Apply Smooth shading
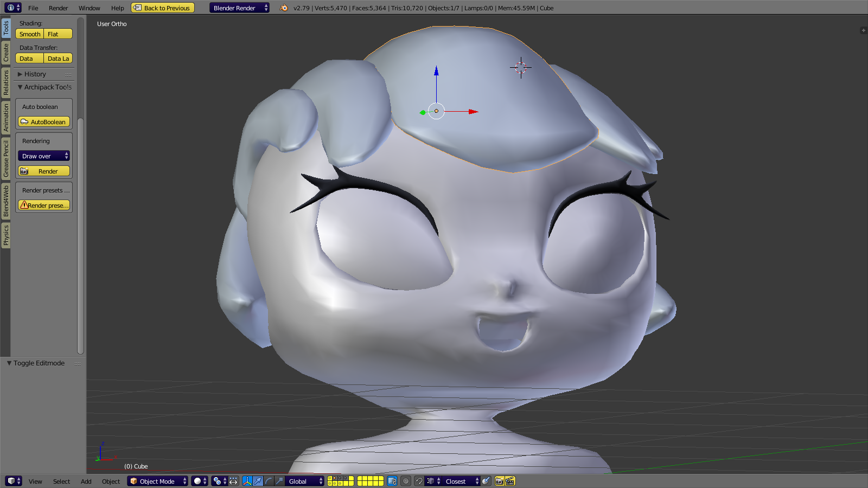Viewport: 868px width, 488px height. tap(30, 34)
